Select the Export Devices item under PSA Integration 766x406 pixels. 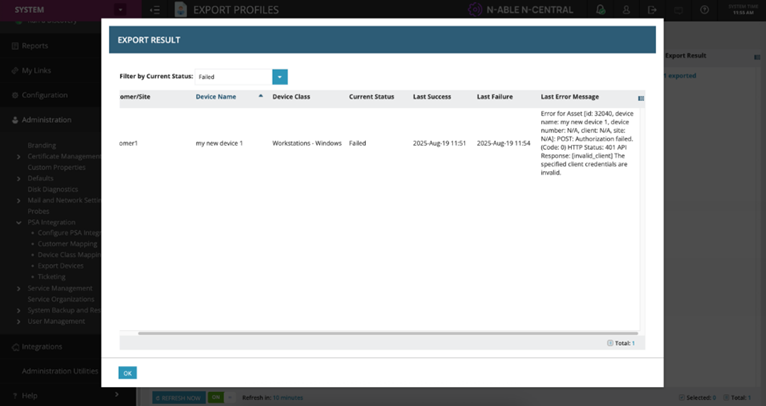(x=60, y=265)
